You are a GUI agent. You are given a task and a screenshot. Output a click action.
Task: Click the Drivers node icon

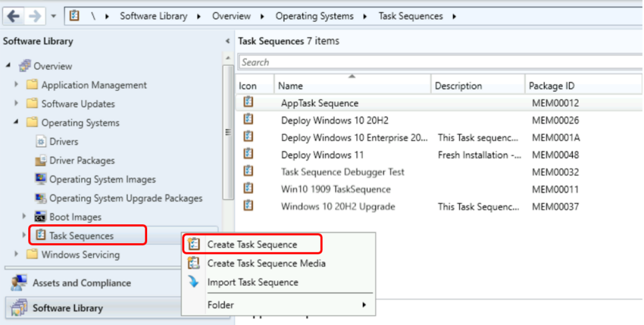click(x=40, y=142)
